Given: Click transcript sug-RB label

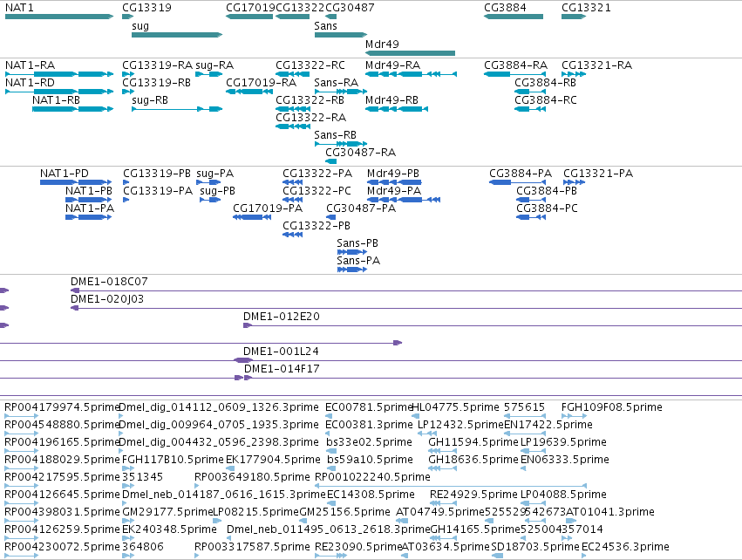Looking at the screenshot, I should (150, 100).
